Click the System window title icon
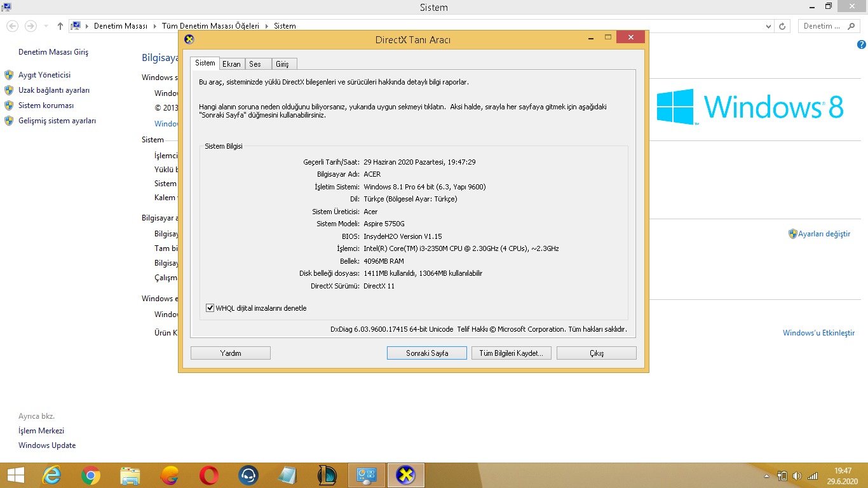This screenshot has height=488, width=868. (x=6, y=7)
